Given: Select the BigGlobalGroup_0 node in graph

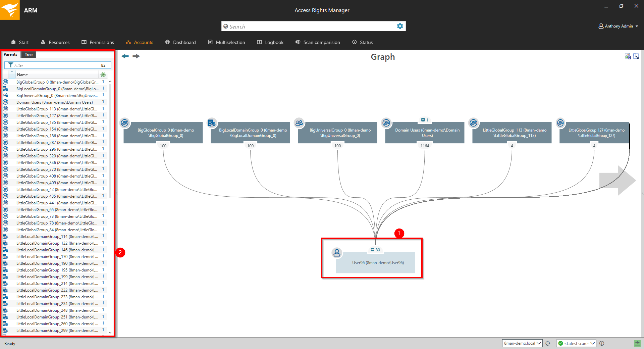Looking at the screenshot, I should (x=163, y=133).
